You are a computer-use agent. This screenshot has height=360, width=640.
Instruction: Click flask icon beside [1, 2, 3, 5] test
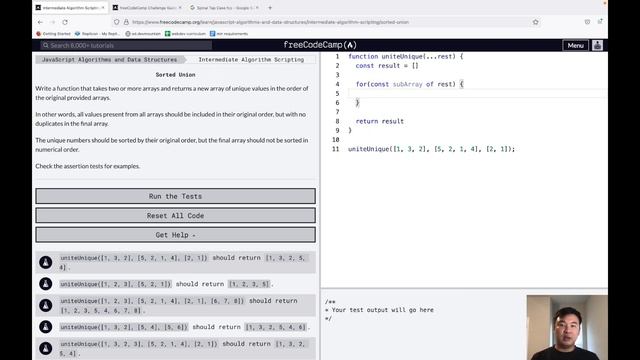click(46, 284)
